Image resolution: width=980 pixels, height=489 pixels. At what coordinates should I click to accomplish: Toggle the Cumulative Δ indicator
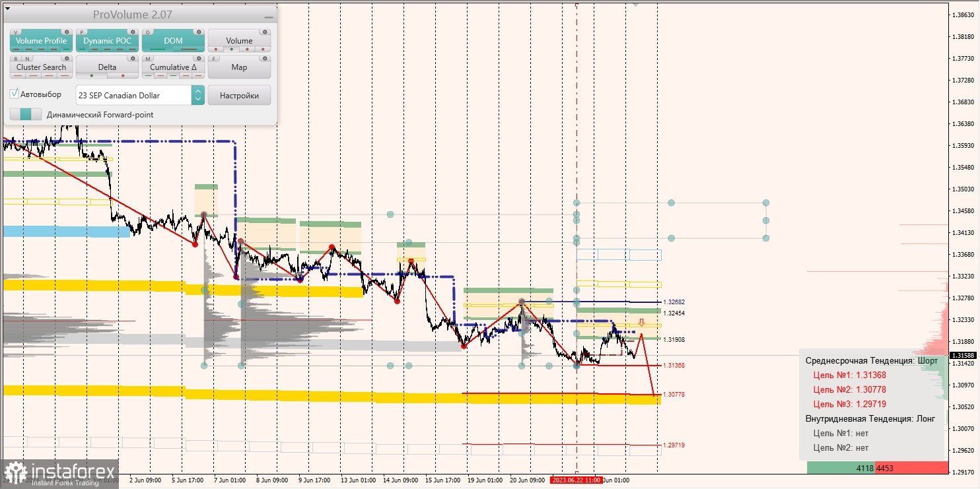pos(173,67)
